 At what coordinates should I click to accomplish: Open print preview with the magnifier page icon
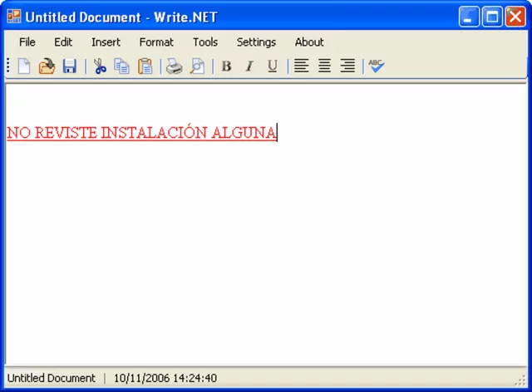tap(198, 66)
